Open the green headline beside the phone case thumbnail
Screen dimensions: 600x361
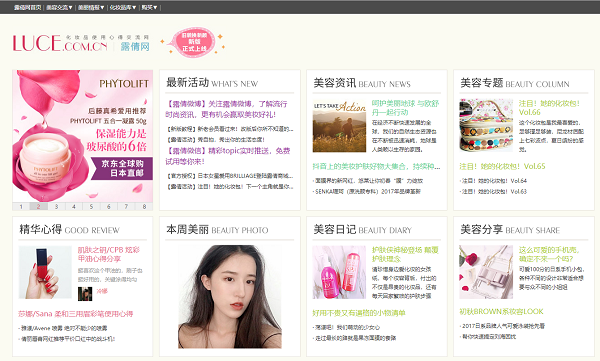coord(549,254)
